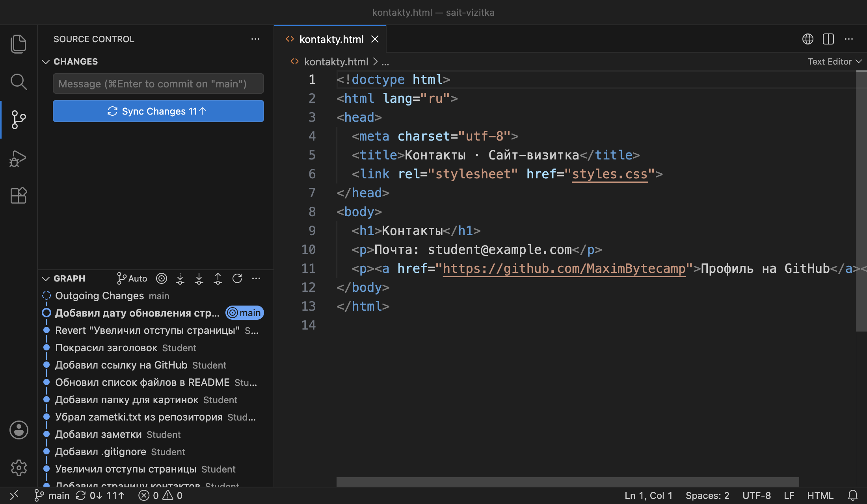The height and width of the screenshot is (504, 867).
Task: Open editor more actions ellipsis
Action: 849,39
